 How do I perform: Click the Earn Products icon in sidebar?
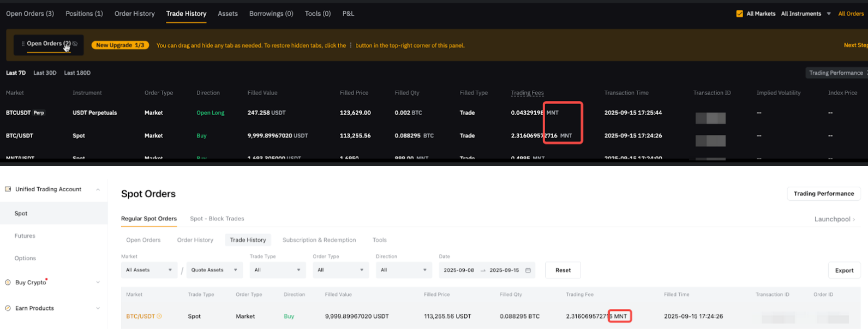[8, 308]
